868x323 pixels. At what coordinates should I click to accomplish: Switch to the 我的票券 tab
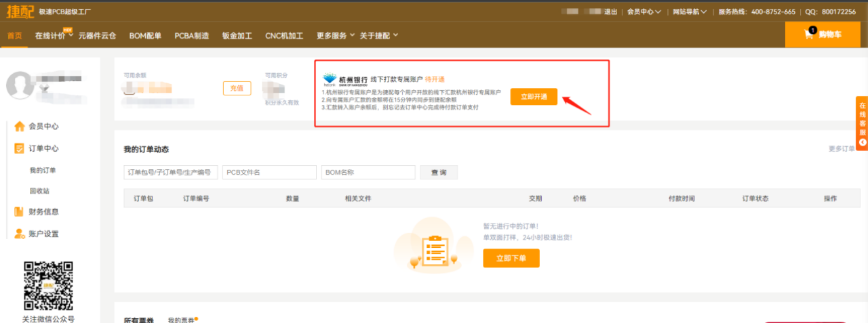tap(182, 320)
